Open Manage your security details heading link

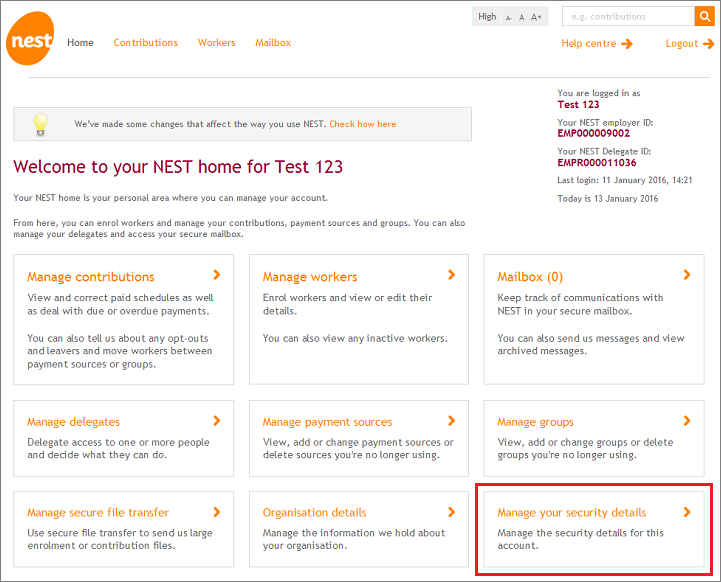tap(572, 513)
